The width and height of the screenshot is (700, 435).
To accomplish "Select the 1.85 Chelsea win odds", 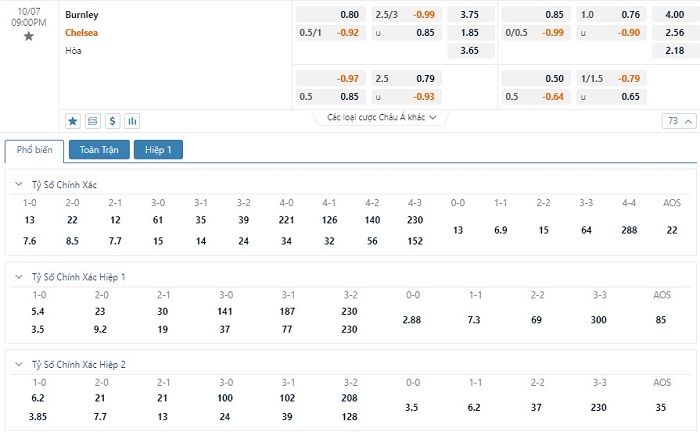I will tap(470, 33).
